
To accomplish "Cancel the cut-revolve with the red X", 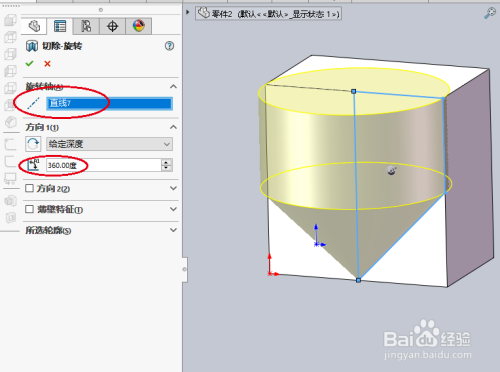I will pyautogui.click(x=47, y=64).
